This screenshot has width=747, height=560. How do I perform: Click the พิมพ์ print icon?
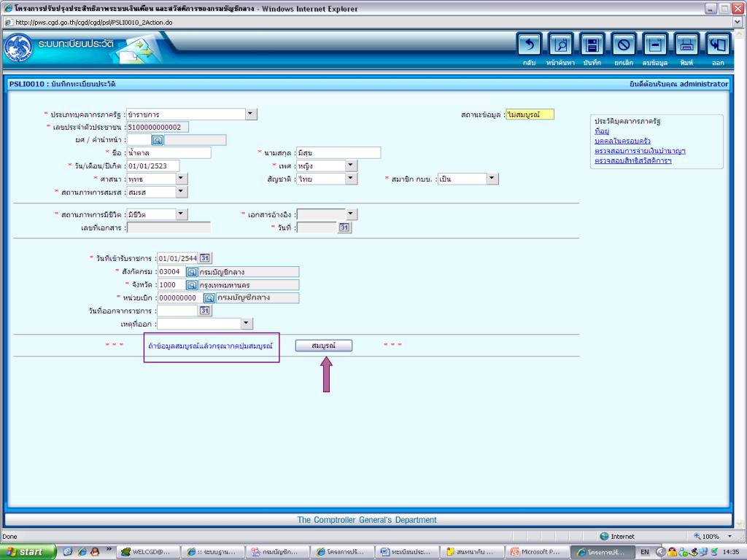point(686,45)
